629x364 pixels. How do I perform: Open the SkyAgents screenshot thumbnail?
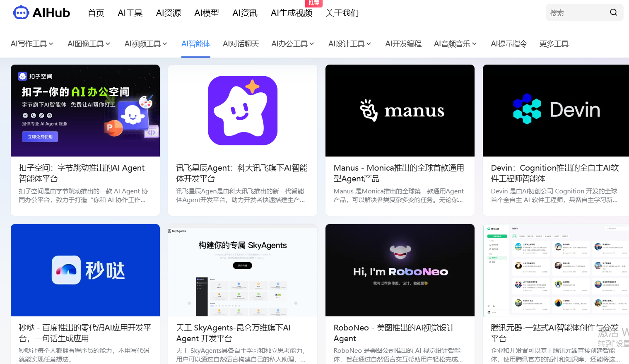[243, 270]
